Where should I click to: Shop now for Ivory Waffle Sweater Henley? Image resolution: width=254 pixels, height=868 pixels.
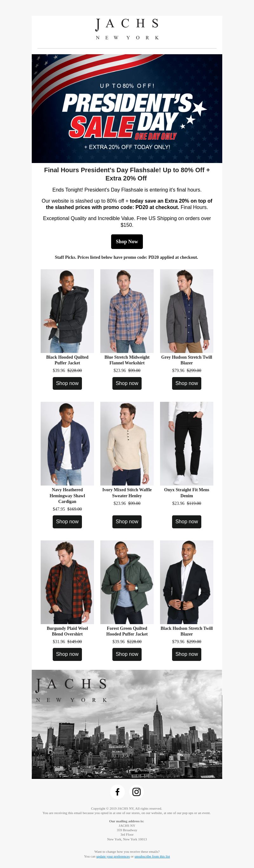pos(127,522)
